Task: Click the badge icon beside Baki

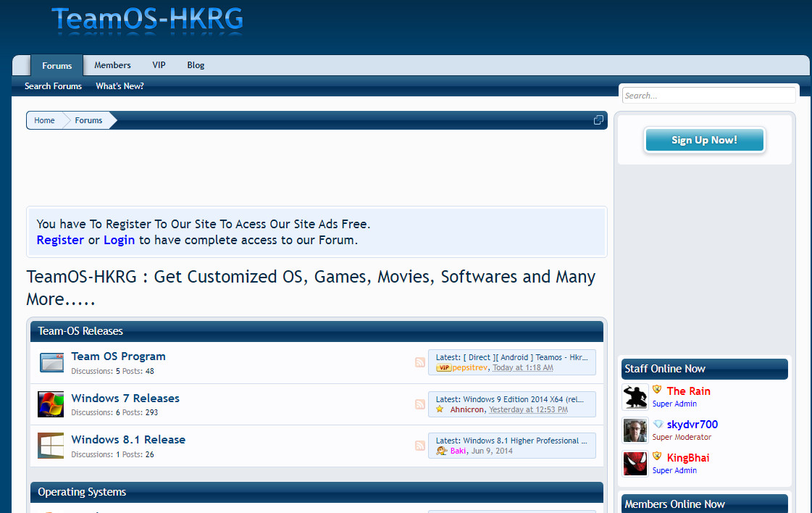Action: click(442, 451)
